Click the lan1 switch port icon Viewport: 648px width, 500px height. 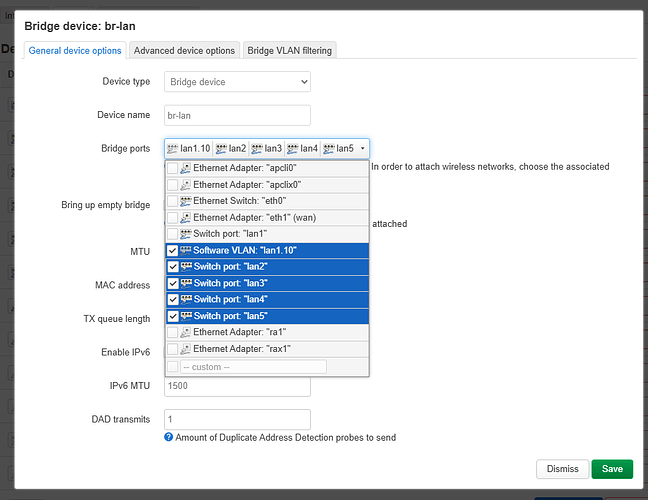[186, 234]
